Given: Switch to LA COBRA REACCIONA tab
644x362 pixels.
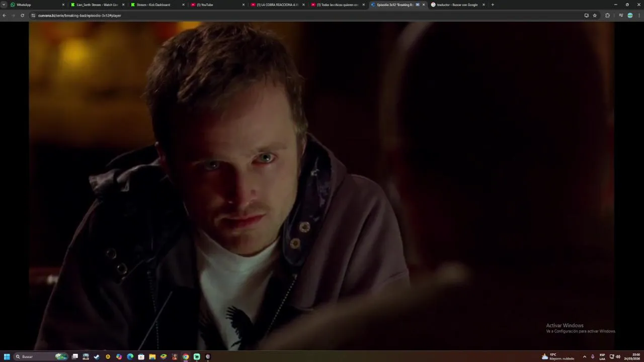Looking at the screenshot, I should pyautogui.click(x=277, y=5).
